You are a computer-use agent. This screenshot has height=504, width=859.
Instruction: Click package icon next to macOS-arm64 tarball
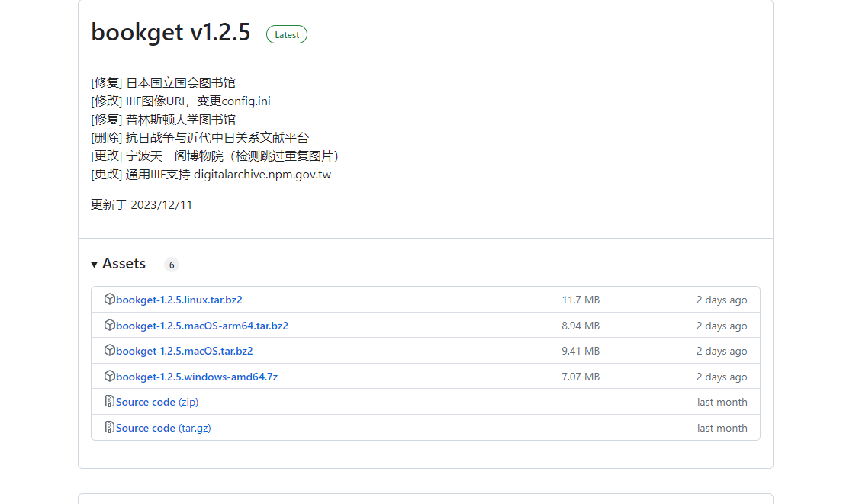click(x=109, y=326)
